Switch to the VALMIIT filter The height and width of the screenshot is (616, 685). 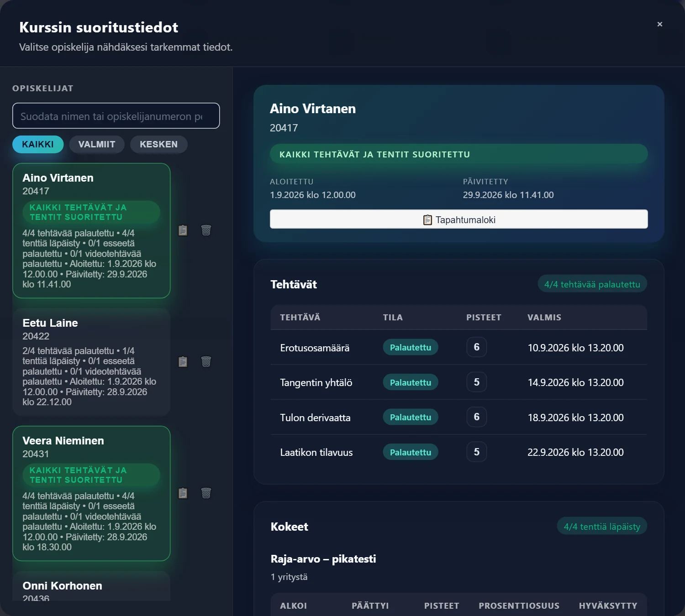[x=97, y=144]
